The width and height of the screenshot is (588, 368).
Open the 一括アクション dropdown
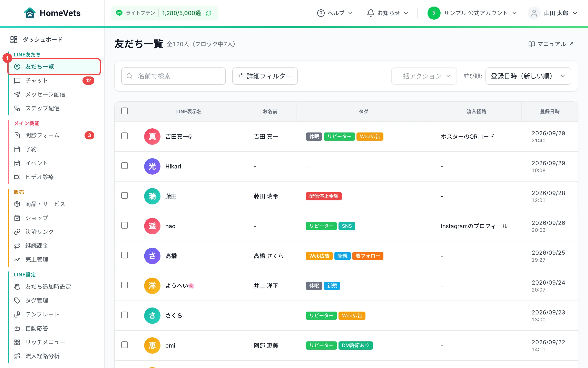[x=424, y=76]
